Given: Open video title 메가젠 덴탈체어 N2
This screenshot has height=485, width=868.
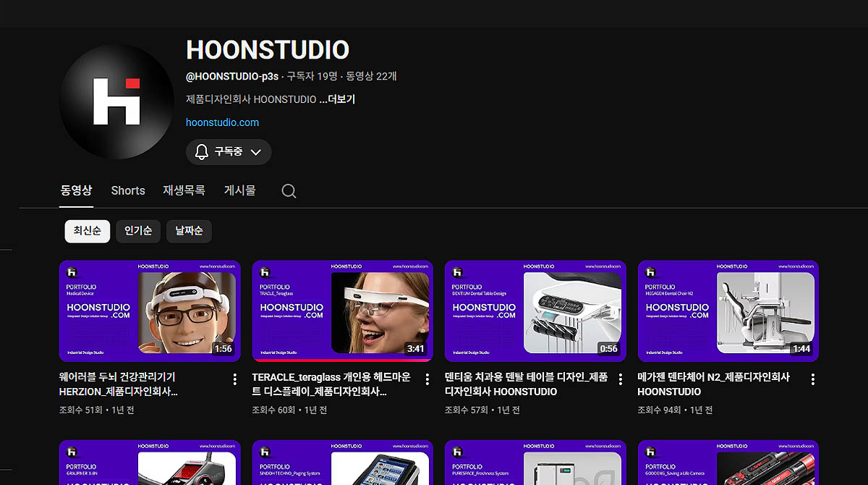Looking at the screenshot, I should 713,384.
